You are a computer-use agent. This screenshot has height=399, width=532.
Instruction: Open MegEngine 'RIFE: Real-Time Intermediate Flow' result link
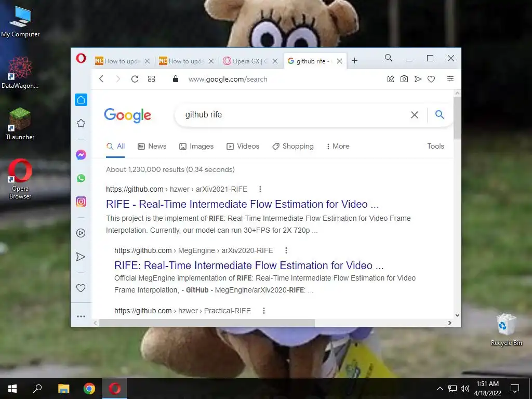249,265
